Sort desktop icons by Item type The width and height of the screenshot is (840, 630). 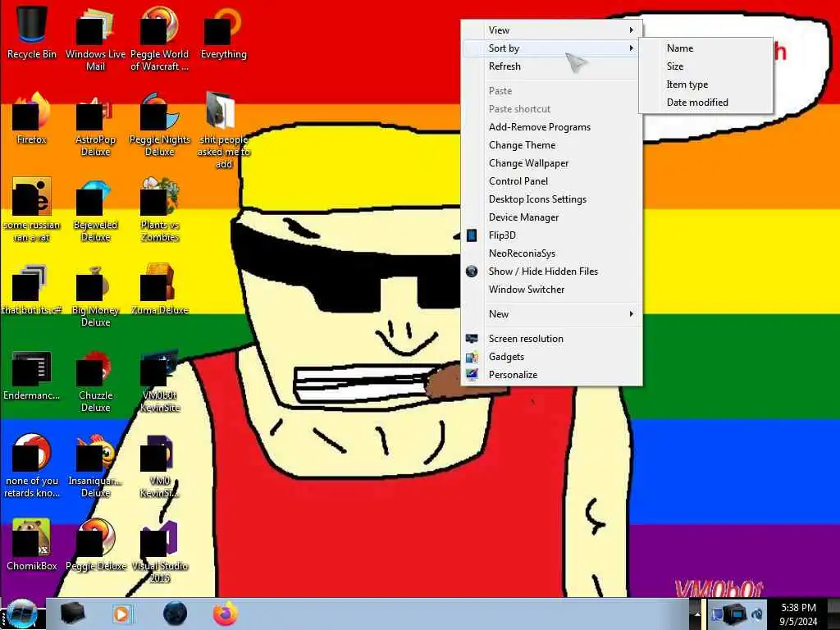pos(706,84)
